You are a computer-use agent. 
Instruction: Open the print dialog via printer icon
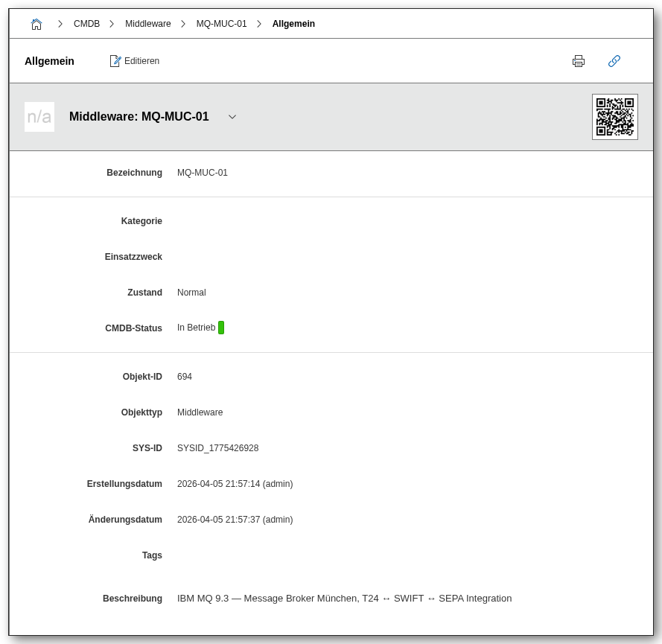click(579, 61)
